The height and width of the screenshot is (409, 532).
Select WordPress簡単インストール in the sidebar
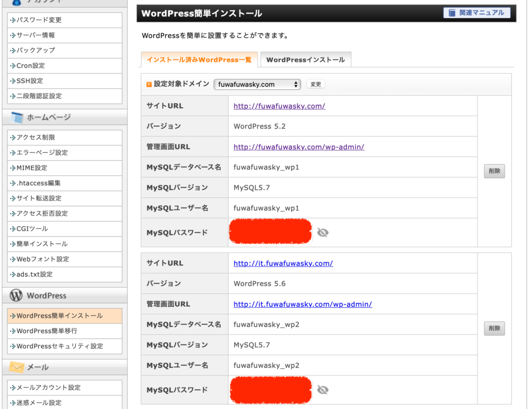click(x=64, y=316)
